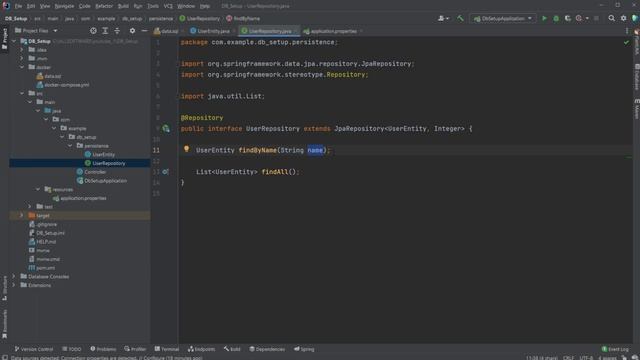This screenshot has height=360, width=640.
Task: Click the stop process square icon
Action: (x=596, y=18)
